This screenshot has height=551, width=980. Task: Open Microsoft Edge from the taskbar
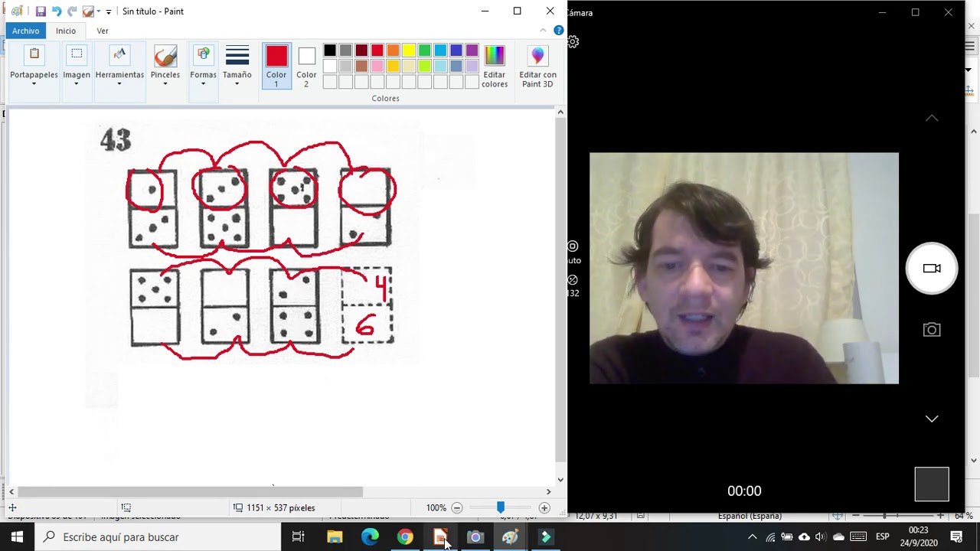point(370,537)
